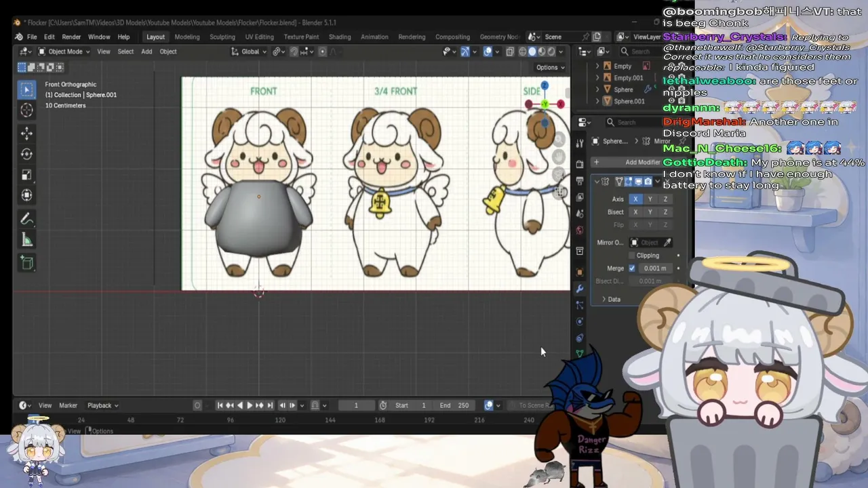
Task: Click the Blender logo icon
Action: (x=19, y=37)
